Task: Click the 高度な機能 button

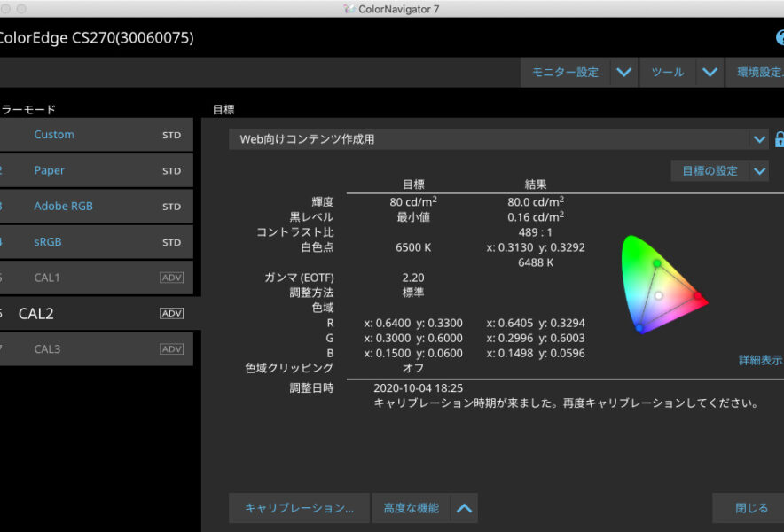Action: (411, 508)
